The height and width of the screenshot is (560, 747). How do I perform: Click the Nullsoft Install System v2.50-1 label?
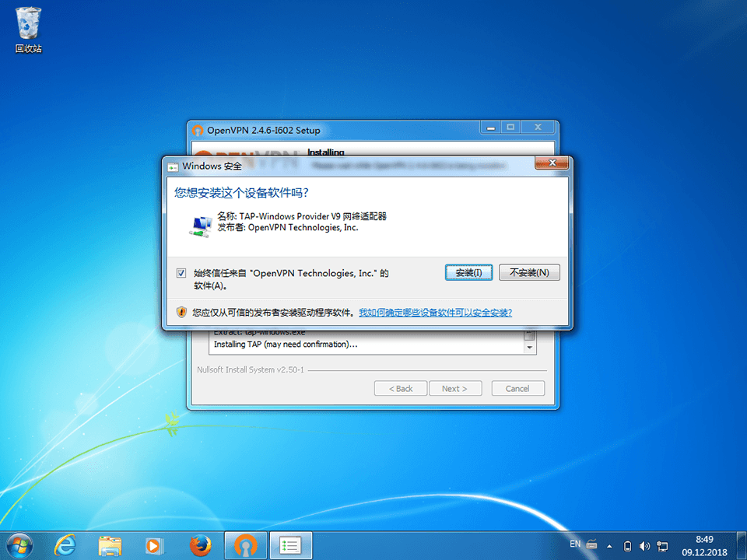click(251, 369)
